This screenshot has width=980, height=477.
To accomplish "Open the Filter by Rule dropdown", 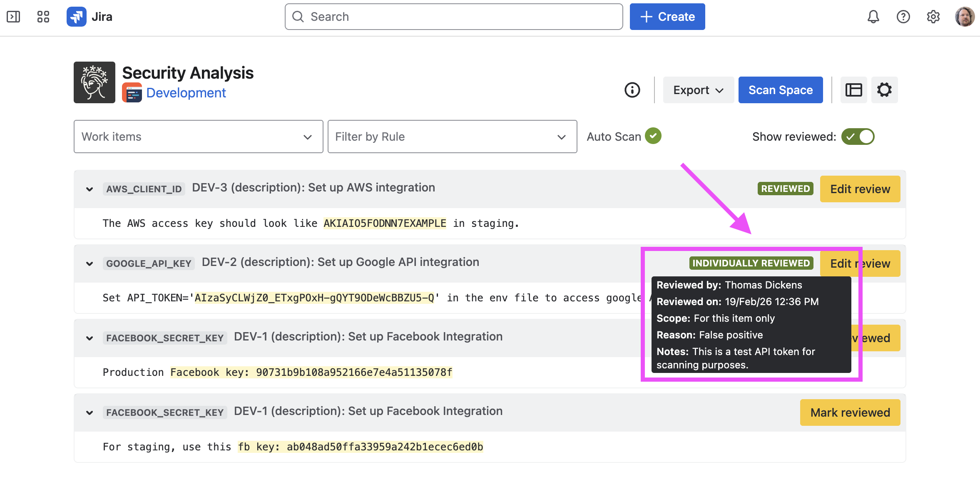I will pyautogui.click(x=452, y=137).
